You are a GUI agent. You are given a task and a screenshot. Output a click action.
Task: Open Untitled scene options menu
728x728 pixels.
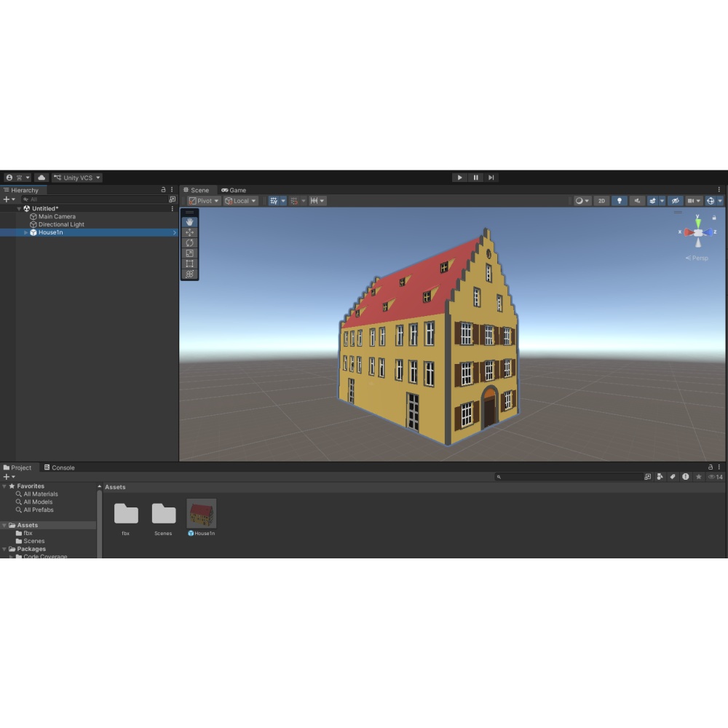173,208
